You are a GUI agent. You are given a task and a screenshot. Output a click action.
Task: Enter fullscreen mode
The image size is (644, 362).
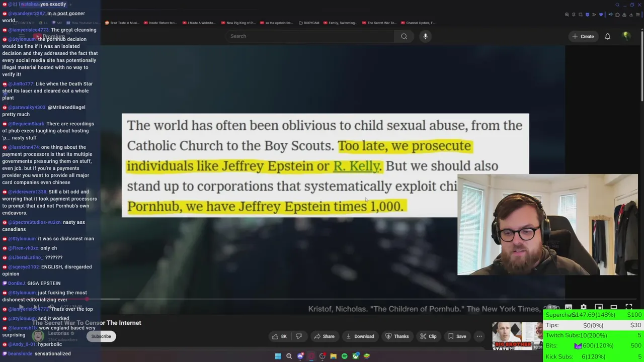629,307
